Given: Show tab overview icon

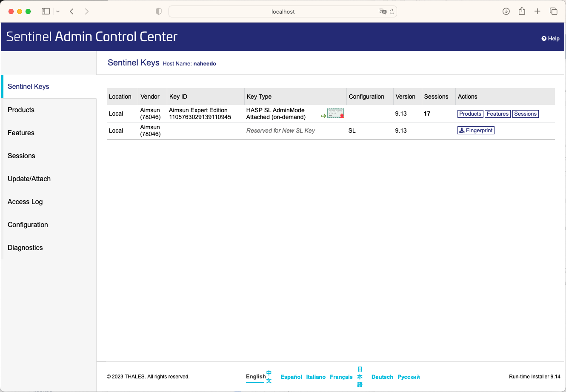Looking at the screenshot, I should (x=553, y=11).
